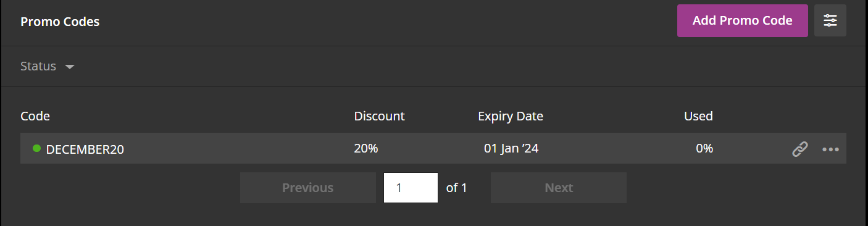Go to the Previous page

point(307,188)
